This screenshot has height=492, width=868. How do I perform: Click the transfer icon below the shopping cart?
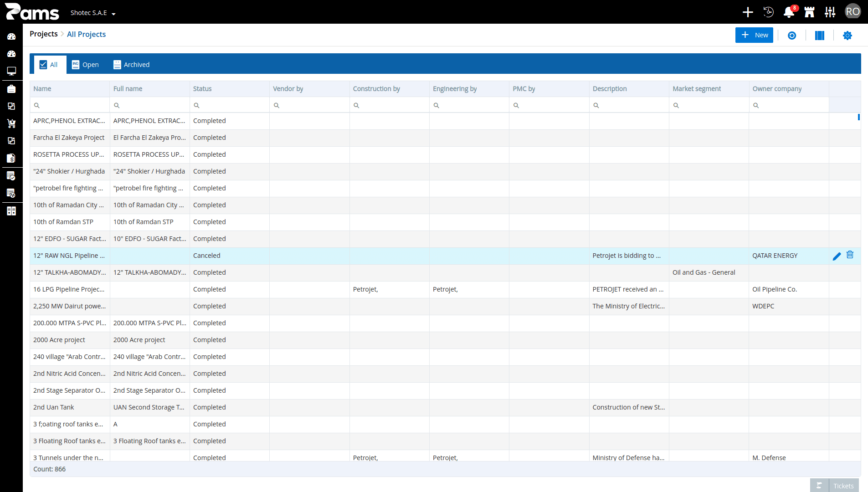click(11, 141)
